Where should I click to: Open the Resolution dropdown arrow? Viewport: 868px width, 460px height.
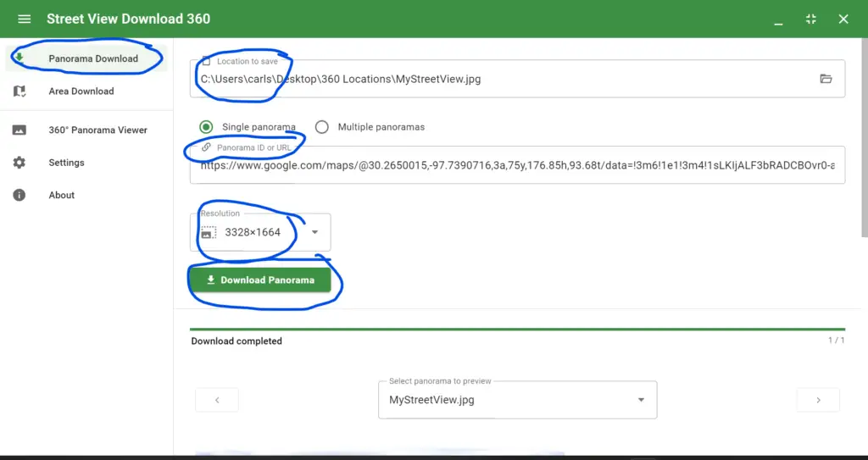point(314,232)
